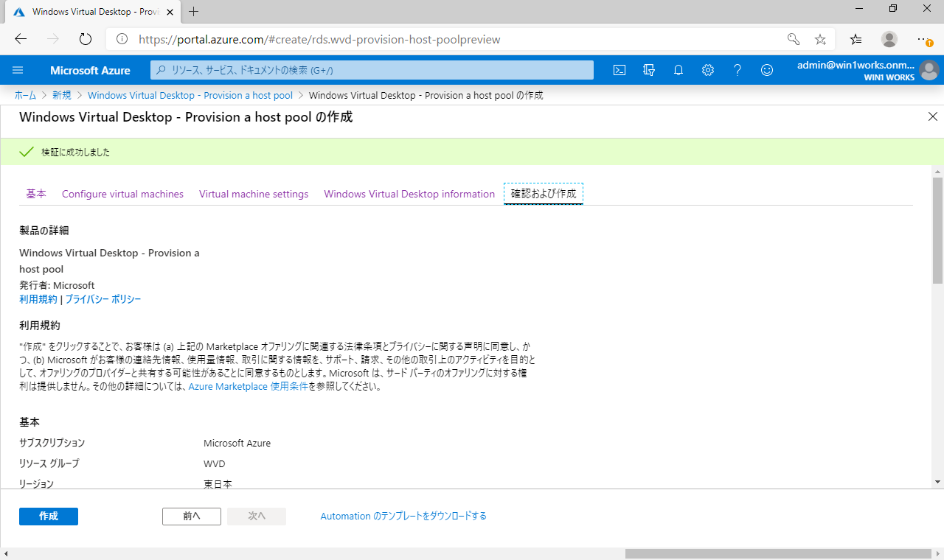Click the Microsoft Azure logo text
The image size is (944, 560).
pyautogui.click(x=90, y=71)
